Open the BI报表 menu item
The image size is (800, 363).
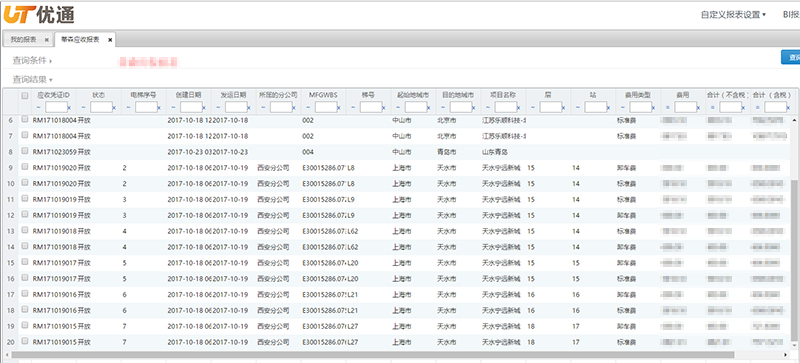[x=791, y=15]
